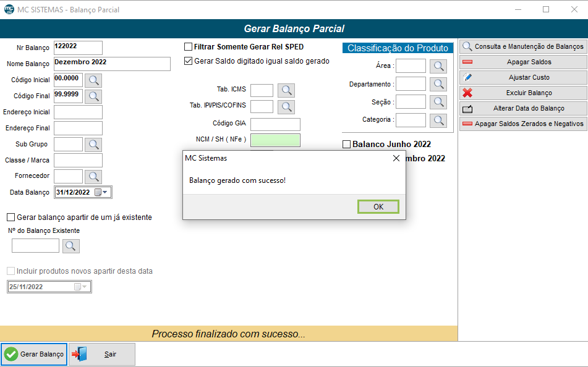The width and height of the screenshot is (588, 367).
Task: Click the Tab. IPI/PIS/COFINS search icon
Action: (286, 106)
